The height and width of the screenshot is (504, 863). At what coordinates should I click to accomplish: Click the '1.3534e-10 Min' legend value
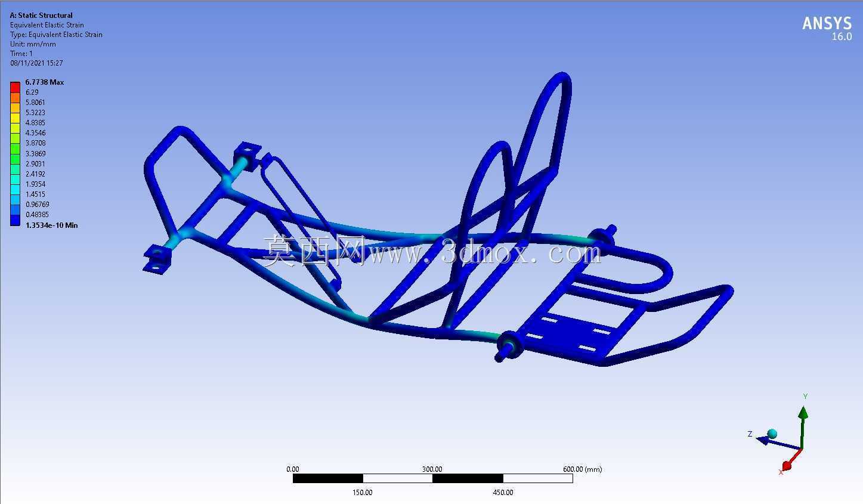click(x=51, y=225)
